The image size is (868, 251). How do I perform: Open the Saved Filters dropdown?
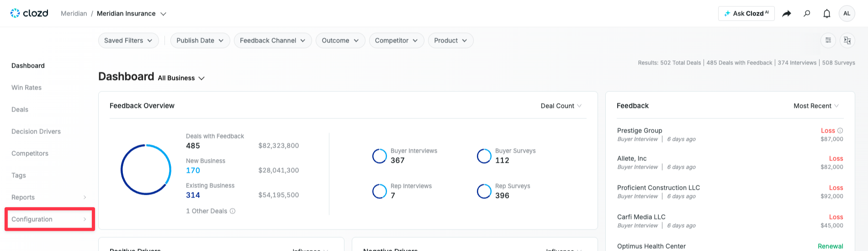pyautogui.click(x=128, y=41)
